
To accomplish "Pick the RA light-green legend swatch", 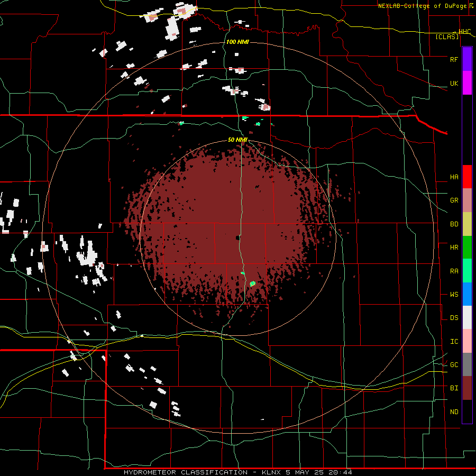I will pyautogui.click(x=467, y=271).
